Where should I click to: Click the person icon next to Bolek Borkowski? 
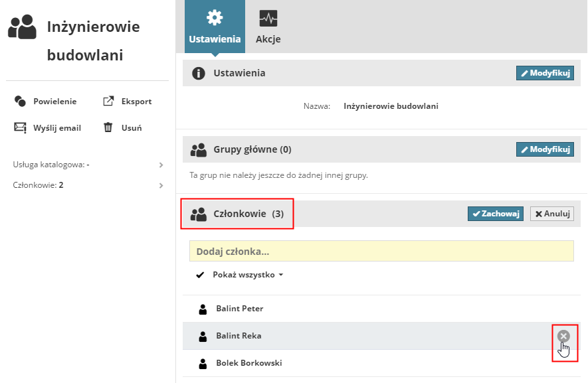coord(203,363)
